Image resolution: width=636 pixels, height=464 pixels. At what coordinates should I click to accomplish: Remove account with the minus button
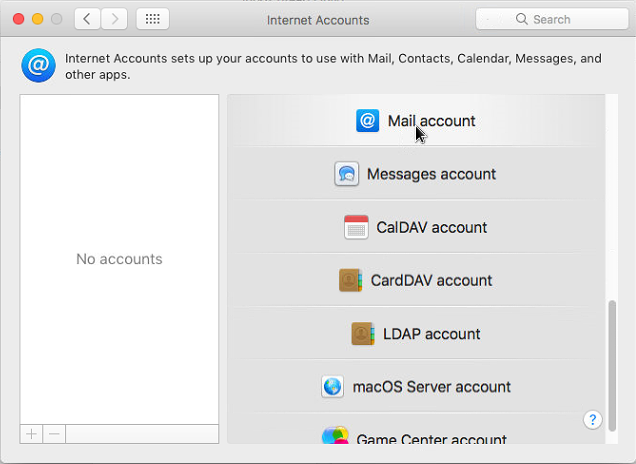click(54, 434)
